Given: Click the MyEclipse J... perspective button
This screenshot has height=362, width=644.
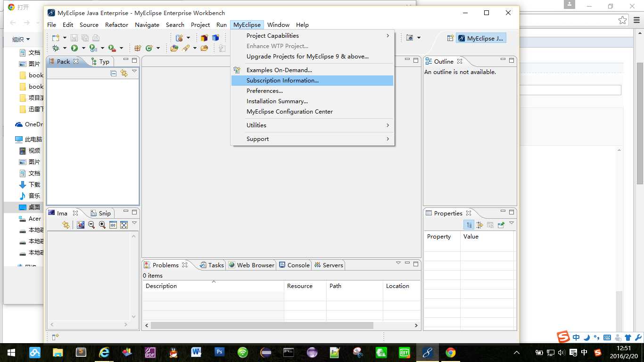Looking at the screenshot, I should 481,38.
